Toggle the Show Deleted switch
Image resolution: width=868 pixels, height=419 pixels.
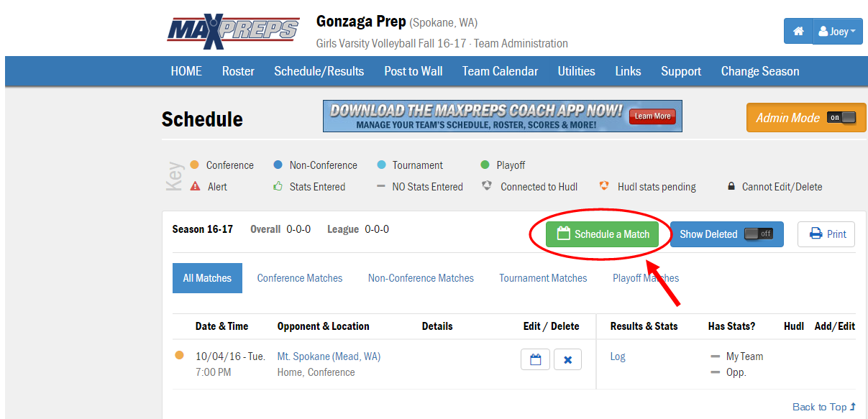(x=758, y=234)
